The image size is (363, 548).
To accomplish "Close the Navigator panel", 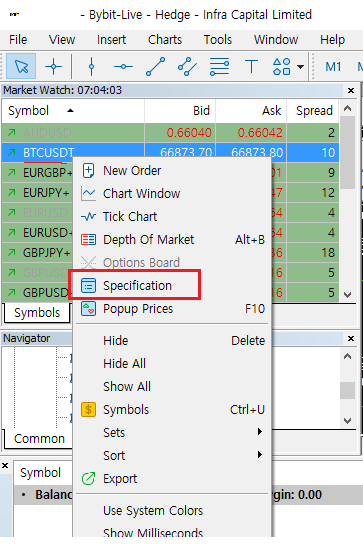I will coord(351,338).
